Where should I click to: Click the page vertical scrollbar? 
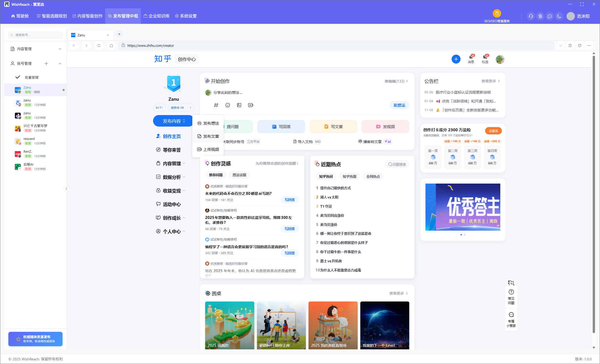pyautogui.click(x=594, y=194)
